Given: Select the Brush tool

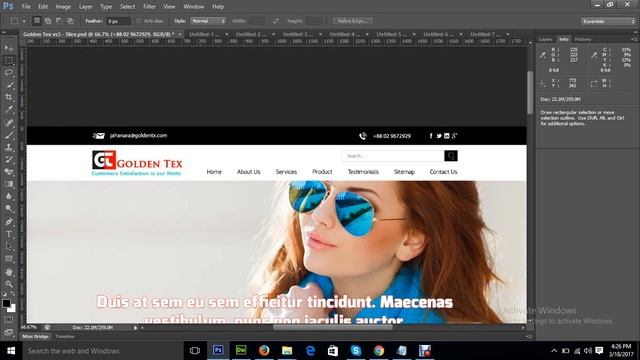Looking at the screenshot, I should 9,135.
